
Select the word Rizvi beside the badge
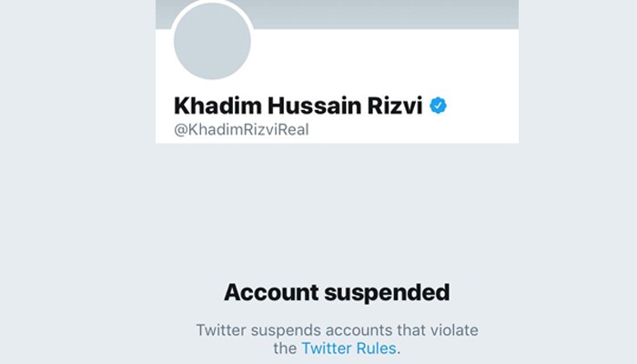point(395,106)
